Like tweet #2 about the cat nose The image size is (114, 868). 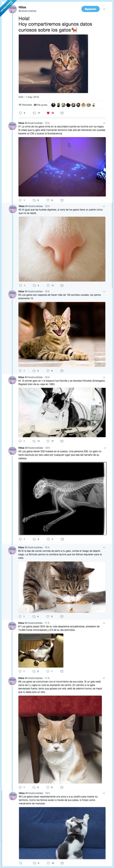(x=48, y=285)
